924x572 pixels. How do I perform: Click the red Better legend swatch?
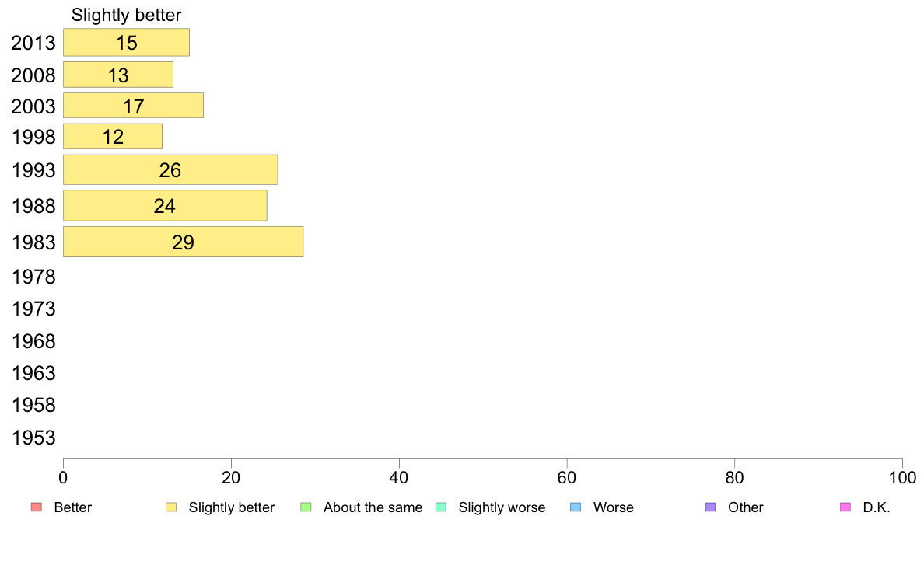pos(37,507)
